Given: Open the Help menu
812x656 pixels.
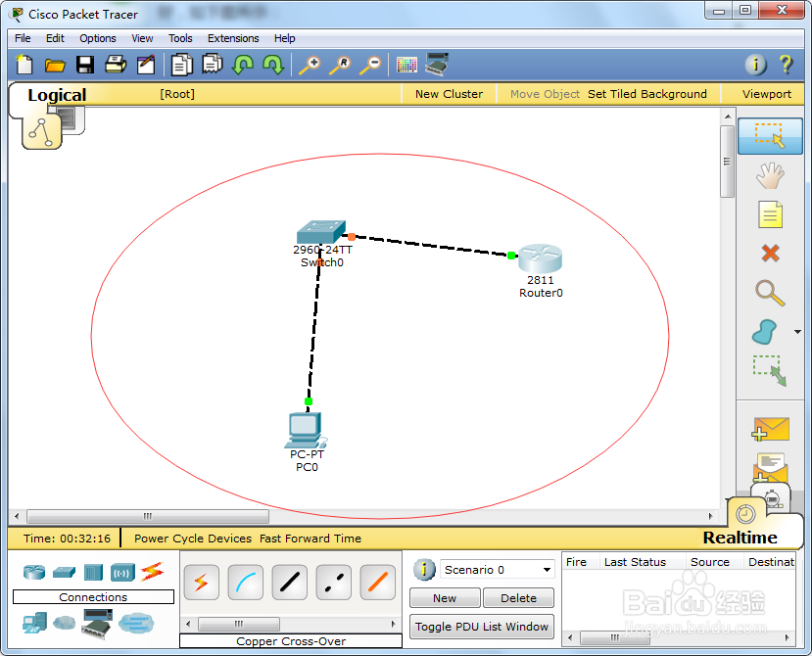Looking at the screenshot, I should (284, 38).
